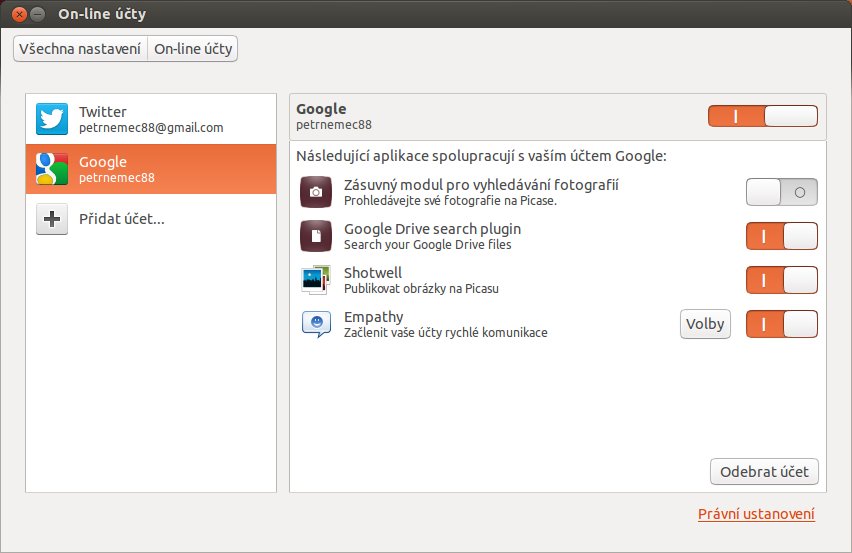Click the Shotwell application icon

pyautogui.click(x=316, y=280)
